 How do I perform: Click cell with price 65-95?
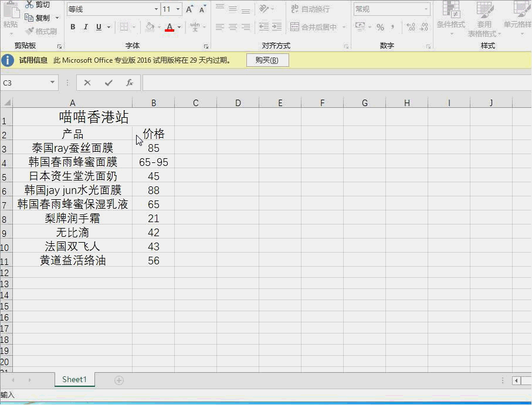153,162
